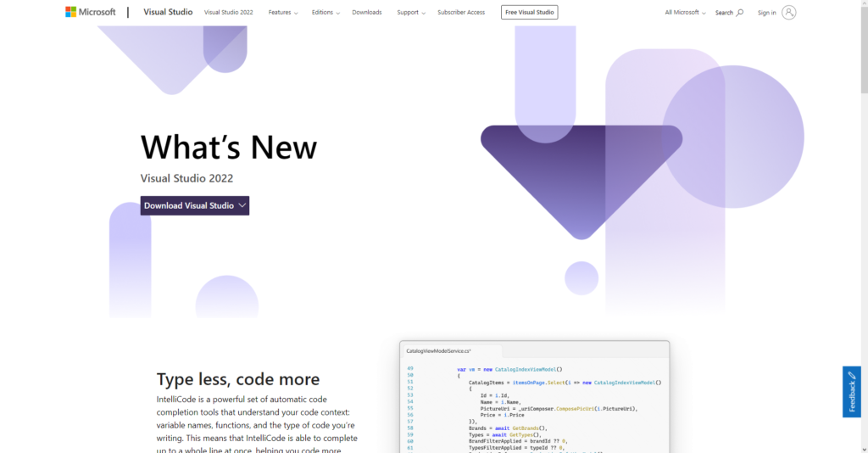Viewport: 868px width, 453px height.
Task: Click the Microsoft logo
Action: click(x=91, y=12)
